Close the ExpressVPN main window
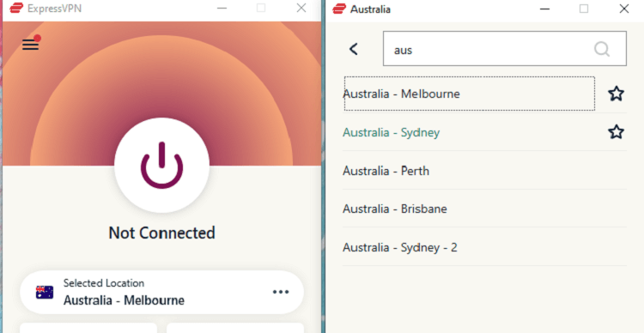 [x=301, y=9]
